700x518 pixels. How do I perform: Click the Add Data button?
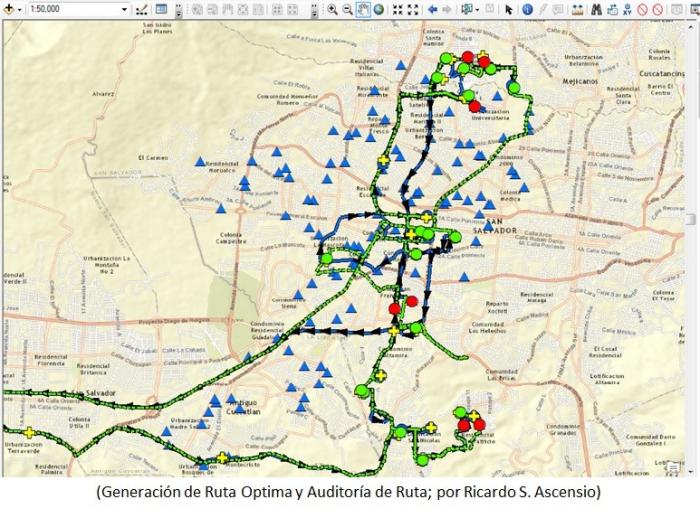pyautogui.click(x=7, y=9)
